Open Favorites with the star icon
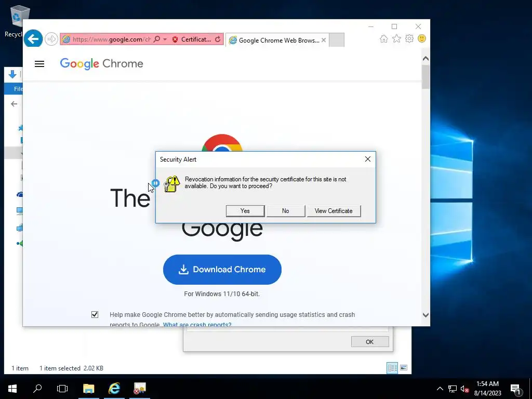This screenshot has height=399, width=532. point(396,38)
